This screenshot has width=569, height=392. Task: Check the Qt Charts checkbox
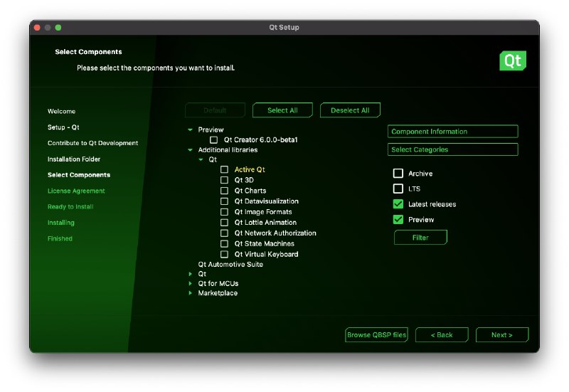[x=224, y=191]
